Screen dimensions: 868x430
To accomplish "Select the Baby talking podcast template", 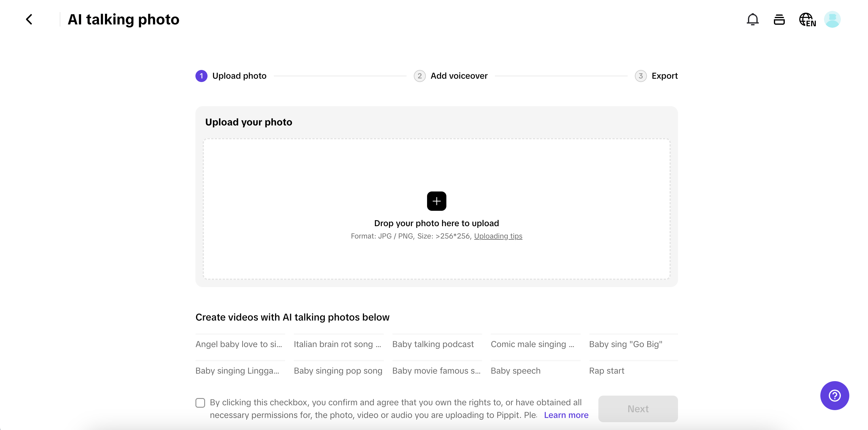I will pos(433,344).
